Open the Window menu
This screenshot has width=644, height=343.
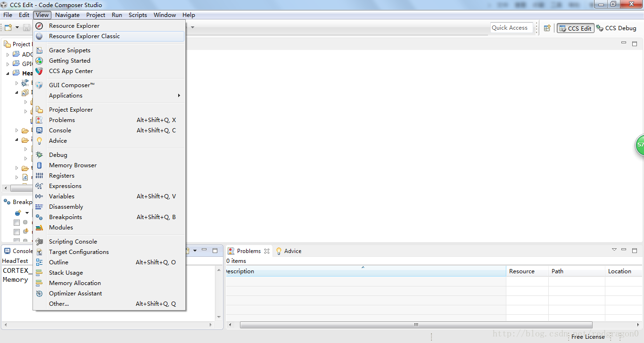tap(165, 15)
